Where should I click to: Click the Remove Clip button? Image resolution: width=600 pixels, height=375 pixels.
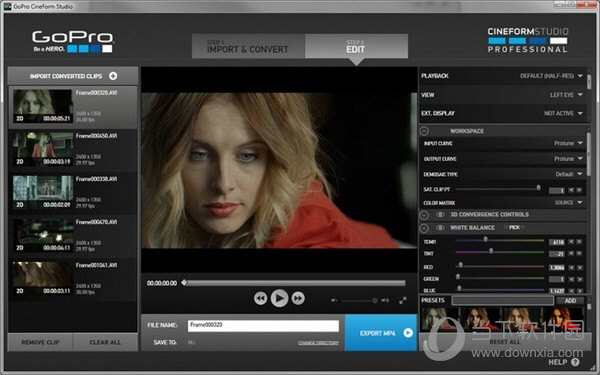tap(40, 342)
